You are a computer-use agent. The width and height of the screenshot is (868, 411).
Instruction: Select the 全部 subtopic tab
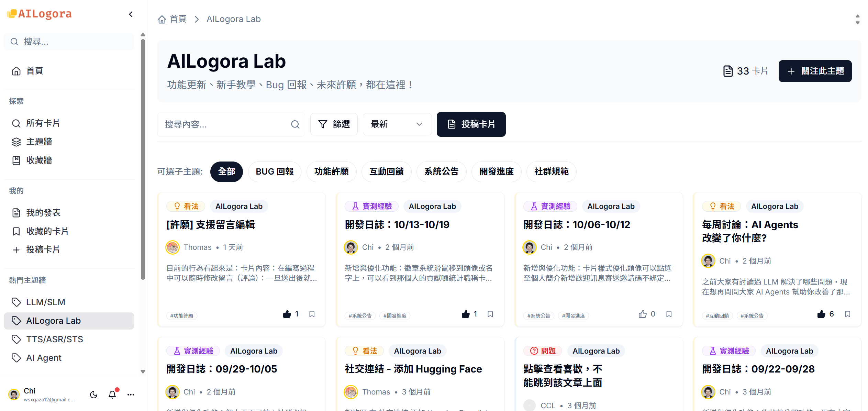(x=226, y=172)
